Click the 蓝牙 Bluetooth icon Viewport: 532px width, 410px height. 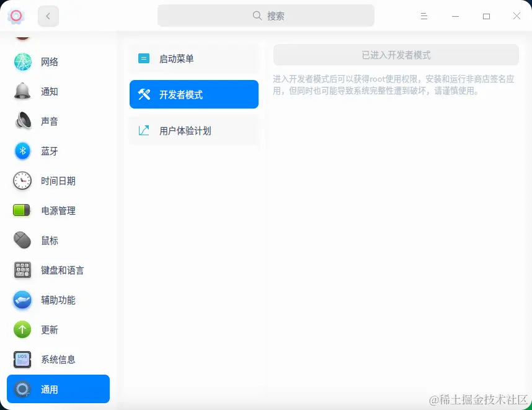tap(22, 151)
